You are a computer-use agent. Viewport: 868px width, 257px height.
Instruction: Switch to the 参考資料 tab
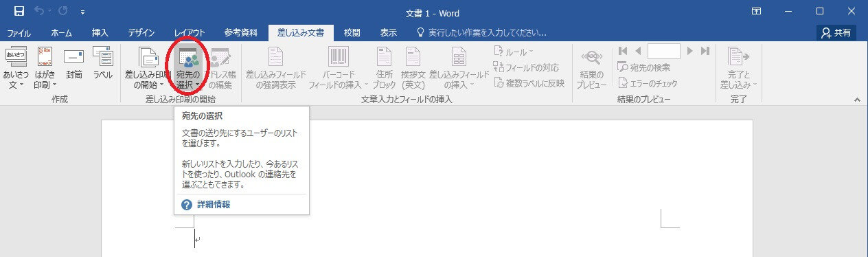[241, 32]
